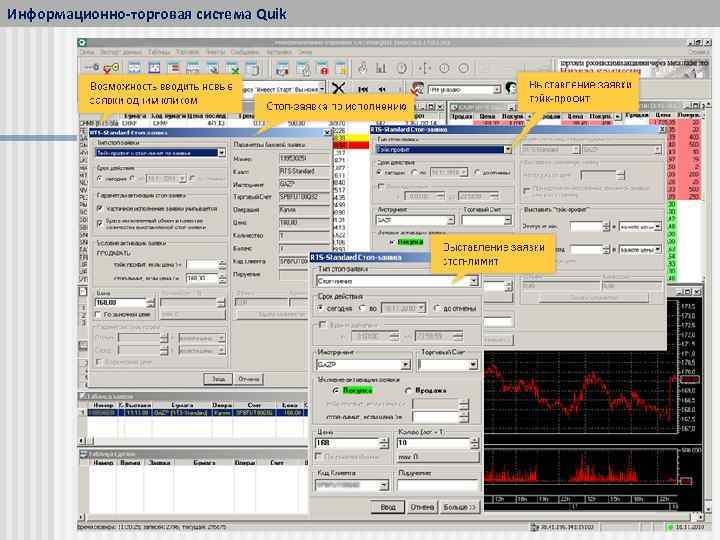Click the Больше >> button
Viewport: 720px width, 540px height.
pos(460,507)
